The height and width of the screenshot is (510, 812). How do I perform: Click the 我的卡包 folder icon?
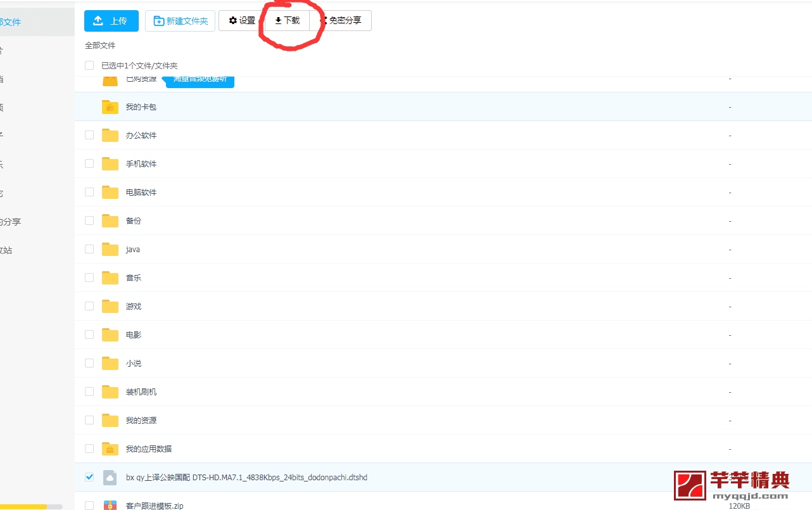pyautogui.click(x=110, y=107)
